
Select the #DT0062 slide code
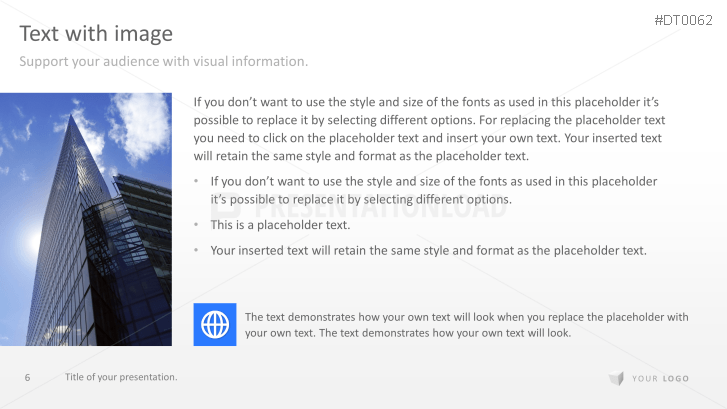(683, 20)
